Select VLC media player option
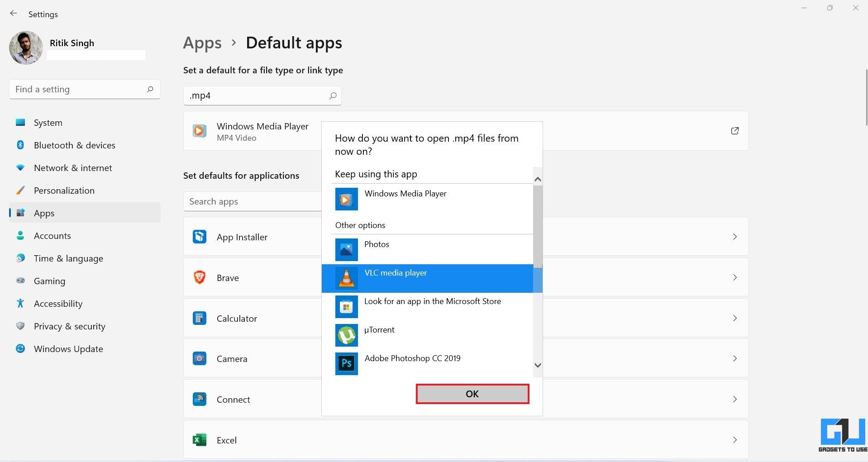 (x=428, y=278)
